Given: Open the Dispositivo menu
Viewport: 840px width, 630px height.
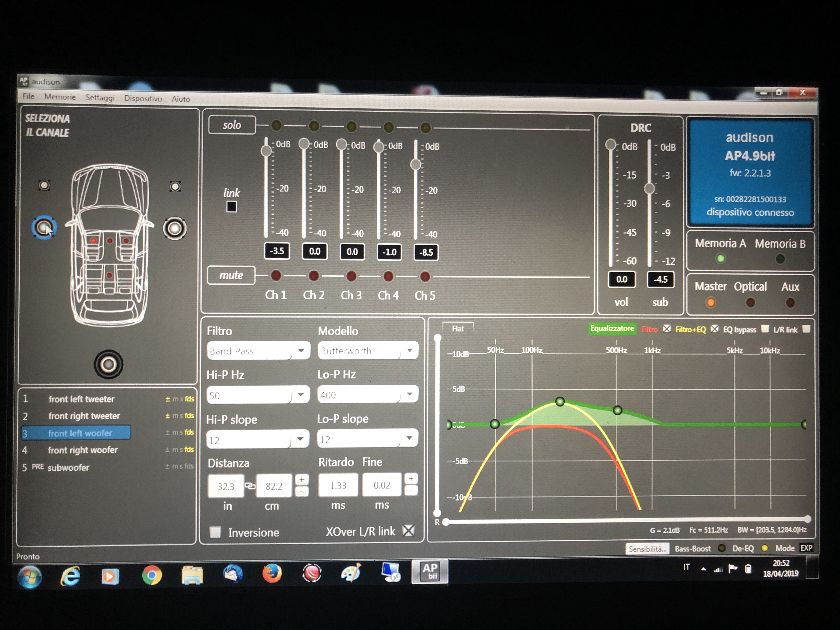Looking at the screenshot, I should click(143, 98).
